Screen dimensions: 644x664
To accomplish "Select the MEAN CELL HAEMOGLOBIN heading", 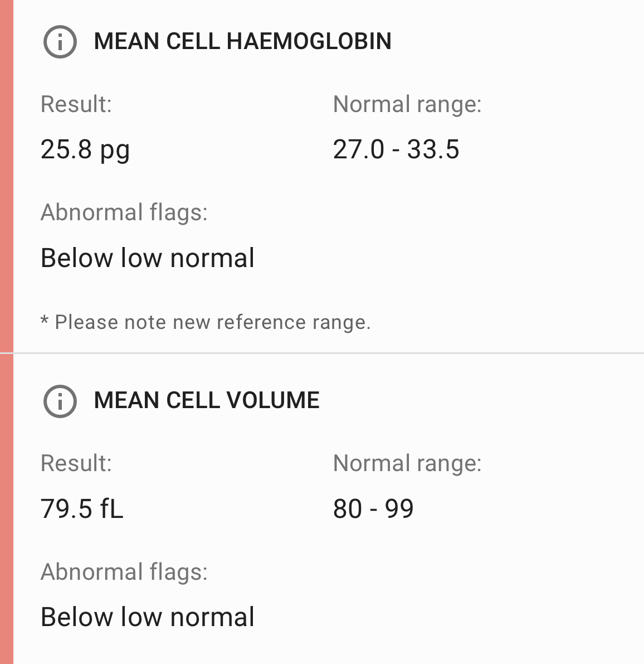I will (x=242, y=41).
